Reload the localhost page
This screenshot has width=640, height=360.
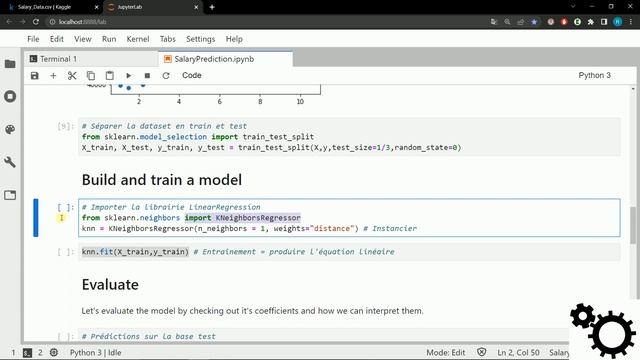tap(36, 22)
